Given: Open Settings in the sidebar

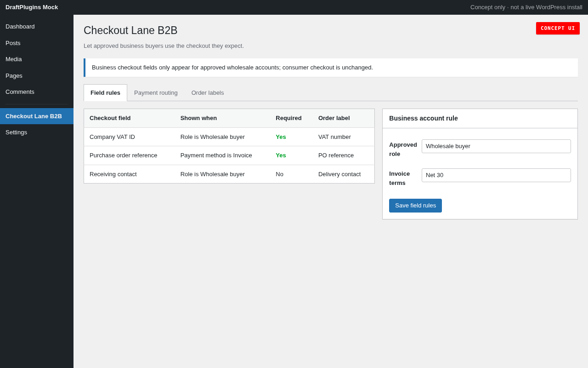Looking at the screenshot, I should (37, 132).
